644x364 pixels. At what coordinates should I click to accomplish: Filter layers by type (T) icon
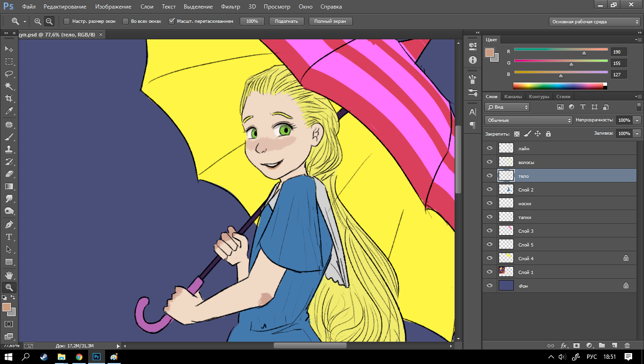point(583,107)
